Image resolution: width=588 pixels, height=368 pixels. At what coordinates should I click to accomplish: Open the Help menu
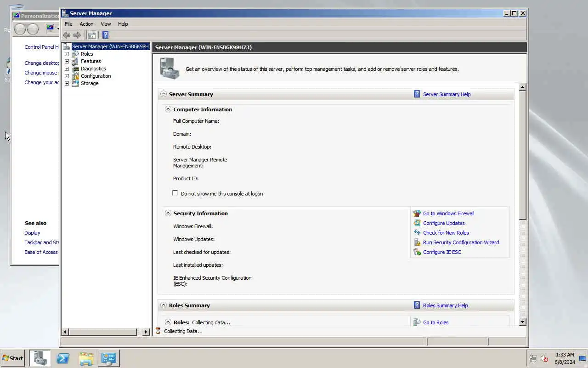coord(123,24)
